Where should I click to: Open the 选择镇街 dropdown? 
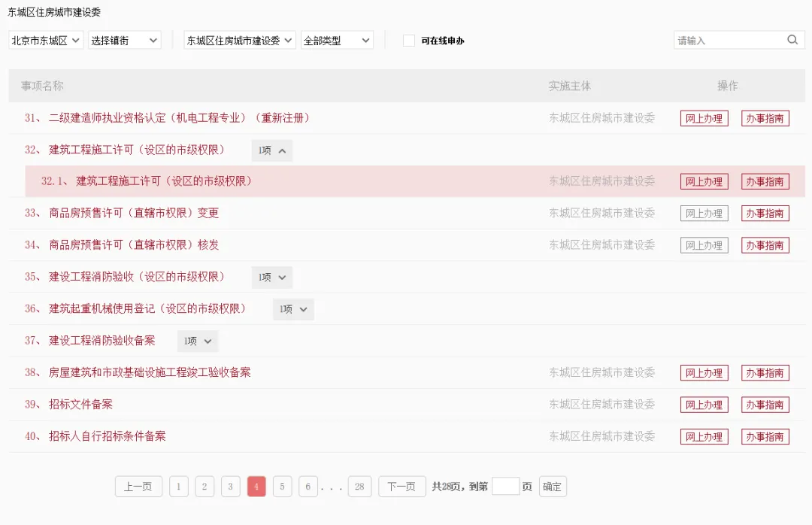coord(125,41)
